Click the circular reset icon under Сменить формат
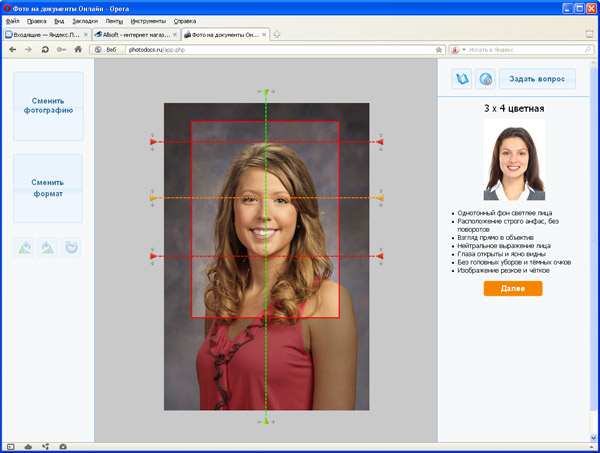Screen dimensions: 600x453 point(72,247)
